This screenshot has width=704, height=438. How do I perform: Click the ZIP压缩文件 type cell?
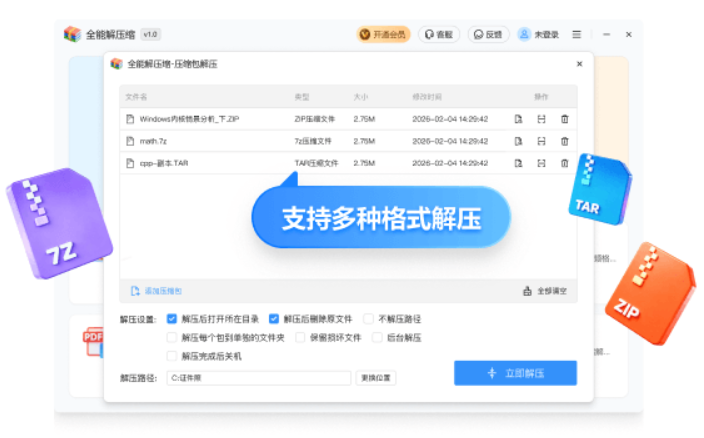(x=315, y=119)
